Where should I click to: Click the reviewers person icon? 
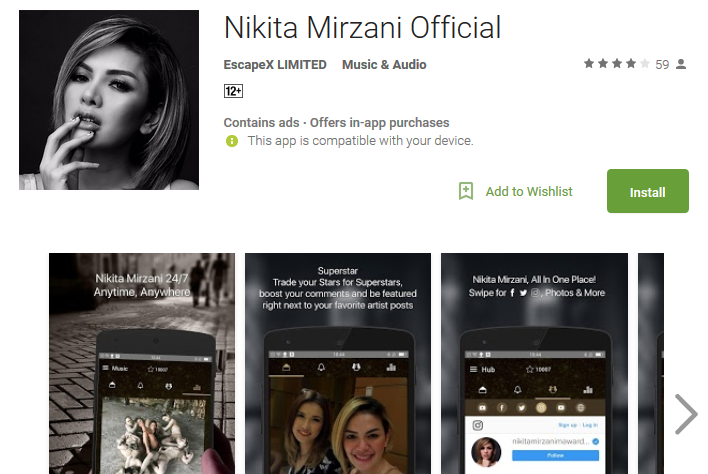pyautogui.click(x=681, y=64)
